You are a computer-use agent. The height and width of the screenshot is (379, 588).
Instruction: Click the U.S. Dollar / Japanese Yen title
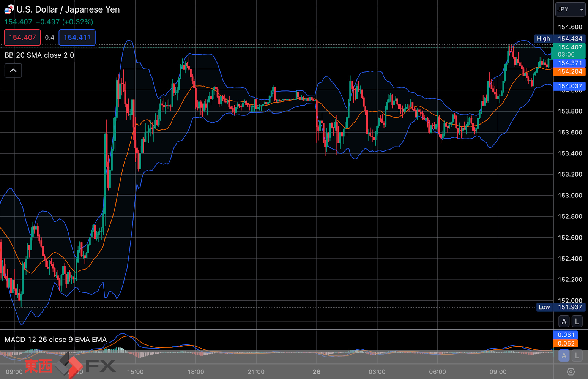pyautogui.click(x=68, y=9)
